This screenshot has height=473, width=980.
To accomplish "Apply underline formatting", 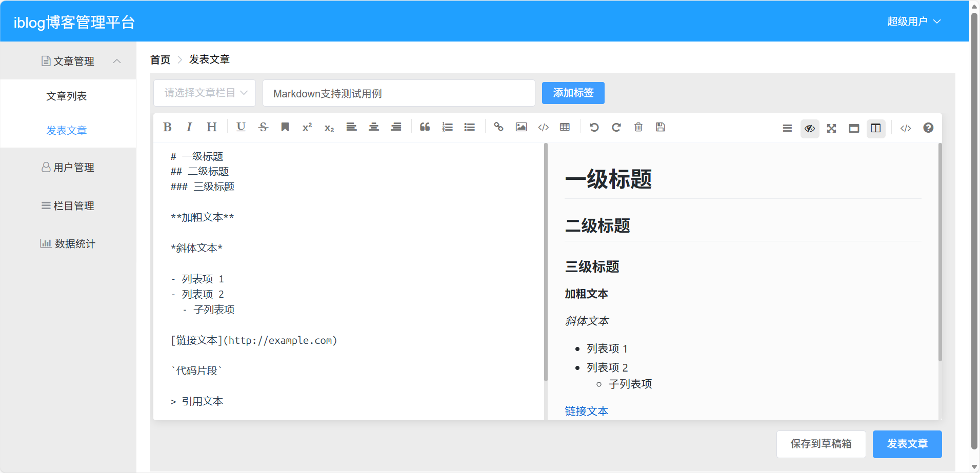I will (x=241, y=127).
